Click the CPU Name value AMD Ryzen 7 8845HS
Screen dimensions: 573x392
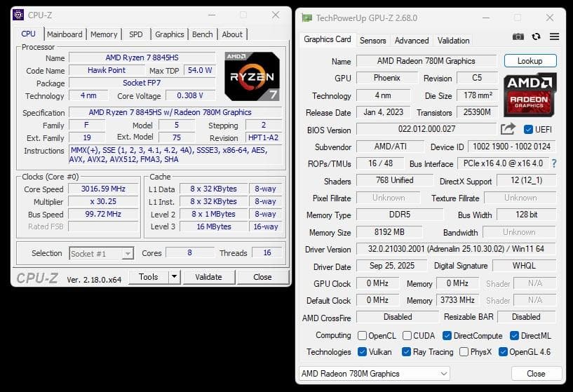tap(142, 58)
